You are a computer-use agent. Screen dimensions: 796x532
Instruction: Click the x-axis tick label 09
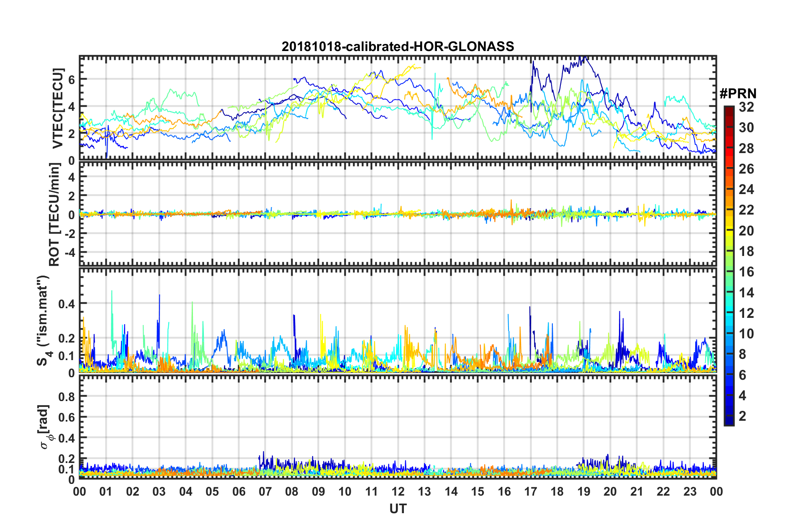[x=318, y=491]
